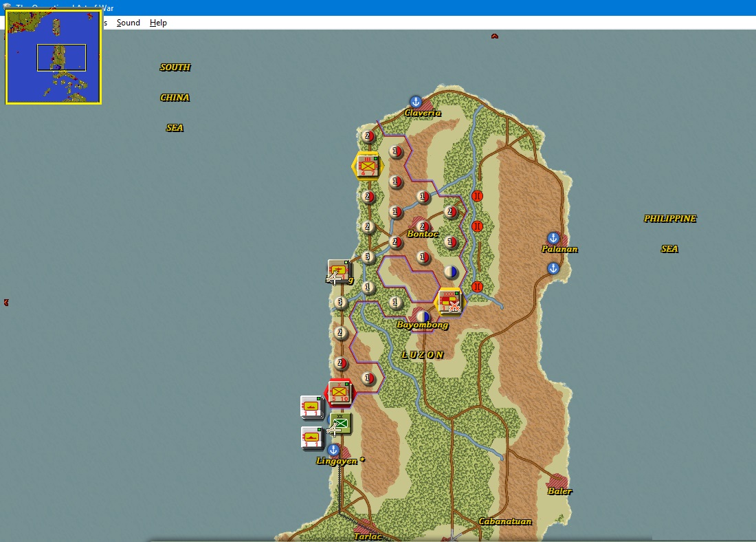The height and width of the screenshot is (542, 756).
Task: Click the number 3 marker on the coast below the aircraft
Action: tap(340, 303)
